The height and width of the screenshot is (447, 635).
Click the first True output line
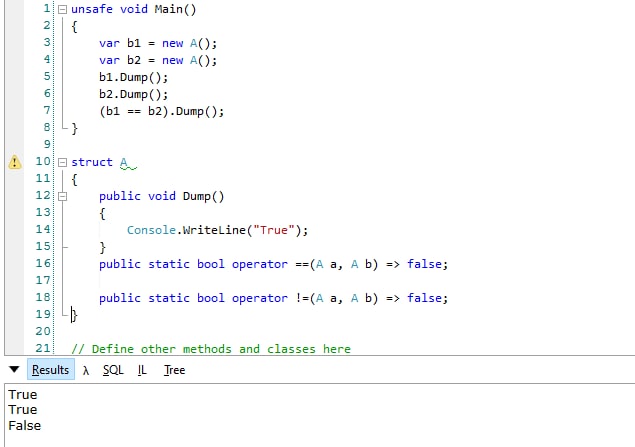tap(23, 394)
